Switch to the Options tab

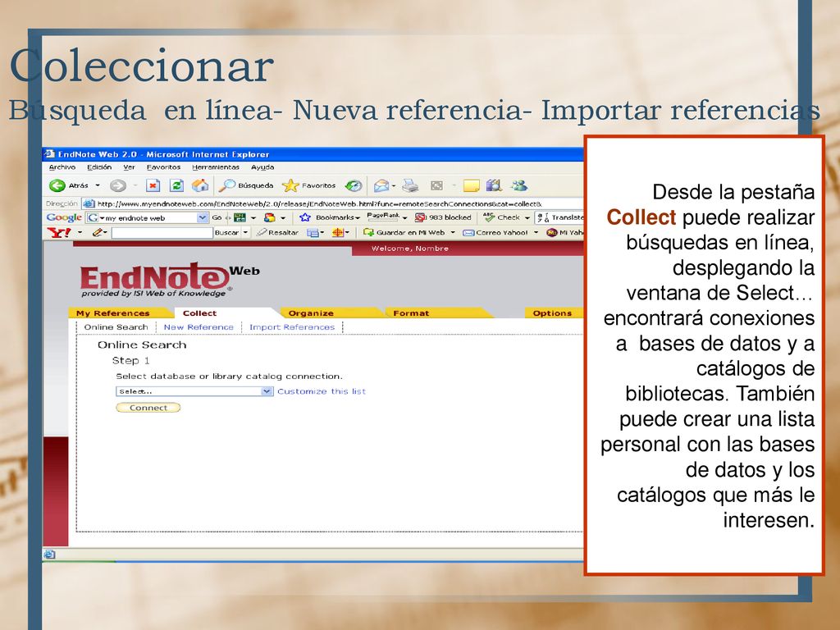pos(552,313)
